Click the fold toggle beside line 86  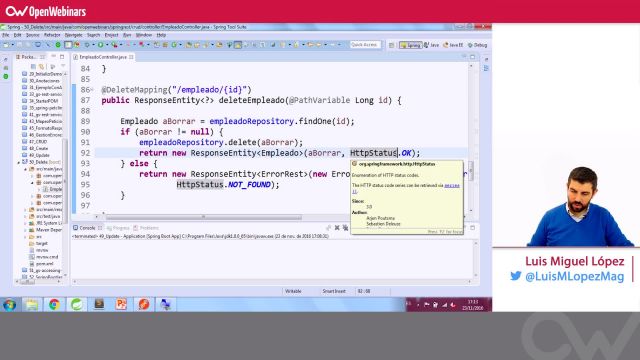(x=92, y=90)
